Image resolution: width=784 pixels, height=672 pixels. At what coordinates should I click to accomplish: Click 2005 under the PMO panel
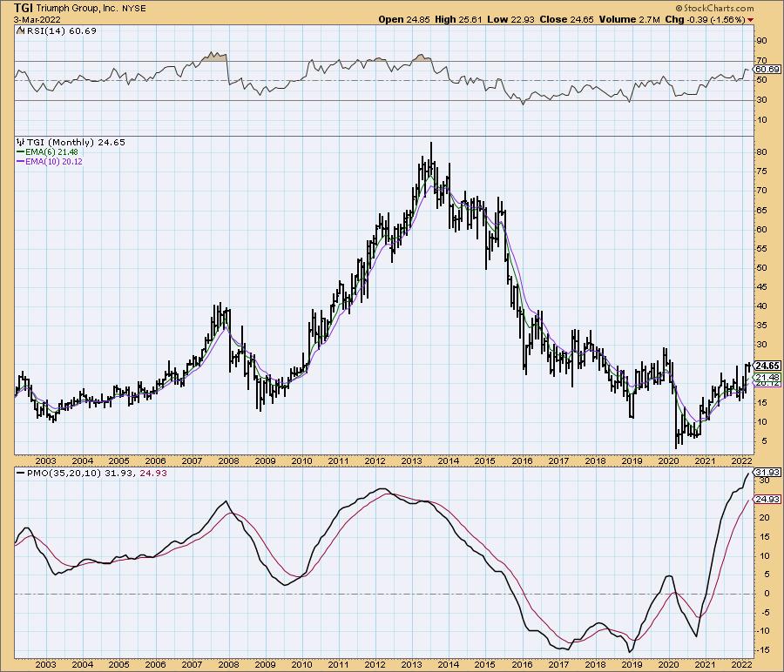(118, 664)
